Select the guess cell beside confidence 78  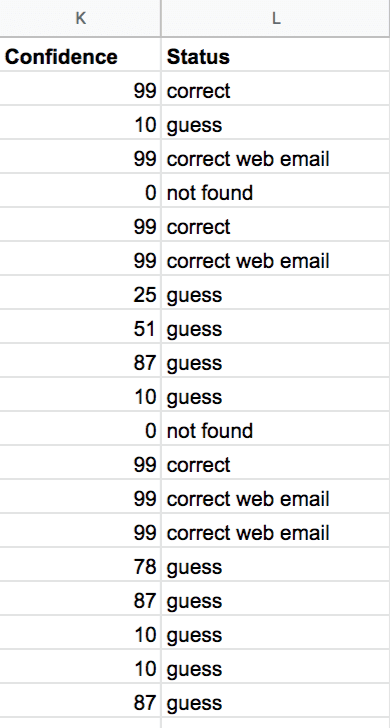276,564
